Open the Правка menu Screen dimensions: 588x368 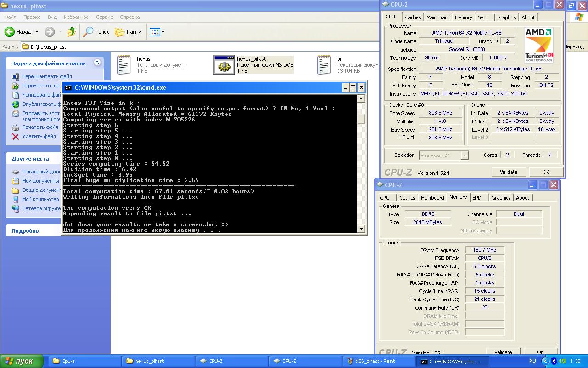coord(32,17)
